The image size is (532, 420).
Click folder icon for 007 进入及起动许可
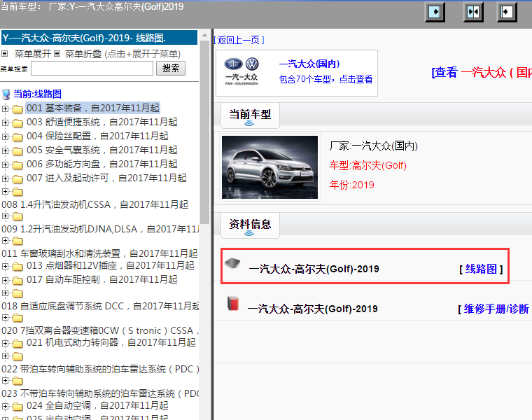coord(17,179)
